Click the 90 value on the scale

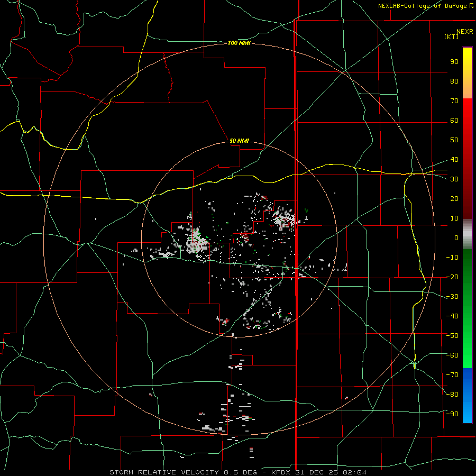[454, 62]
